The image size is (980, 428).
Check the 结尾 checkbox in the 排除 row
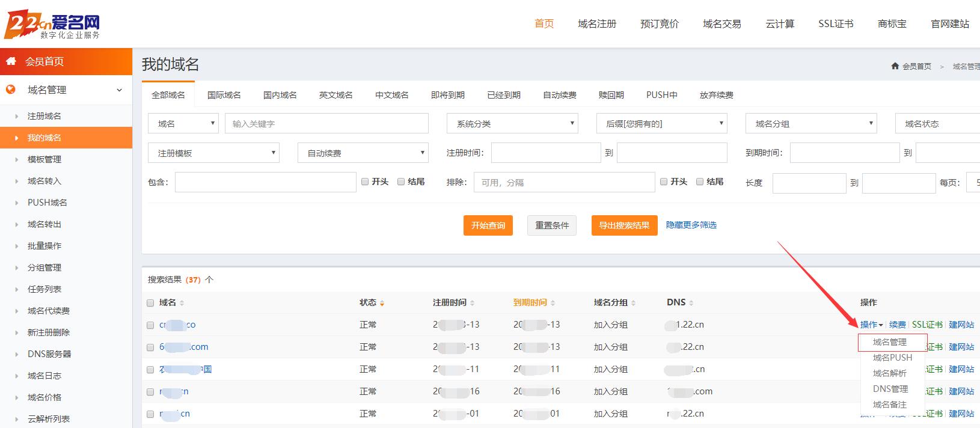[700, 182]
